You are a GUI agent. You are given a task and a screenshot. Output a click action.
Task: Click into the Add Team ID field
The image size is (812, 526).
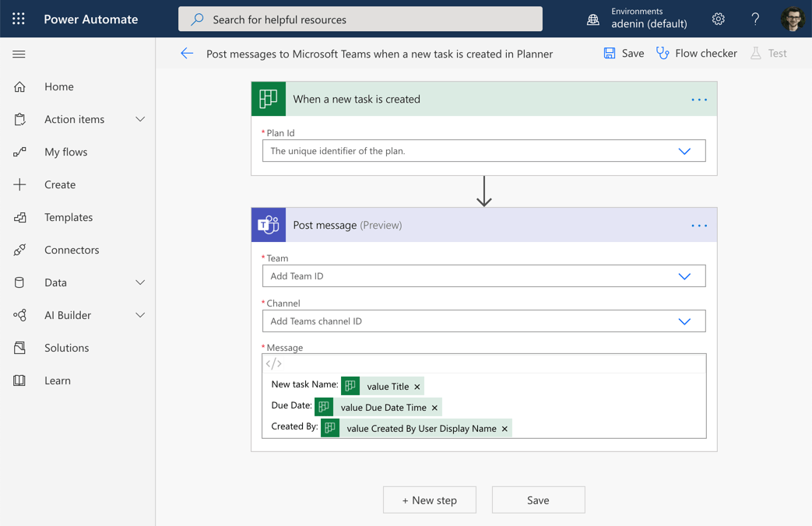click(x=483, y=276)
